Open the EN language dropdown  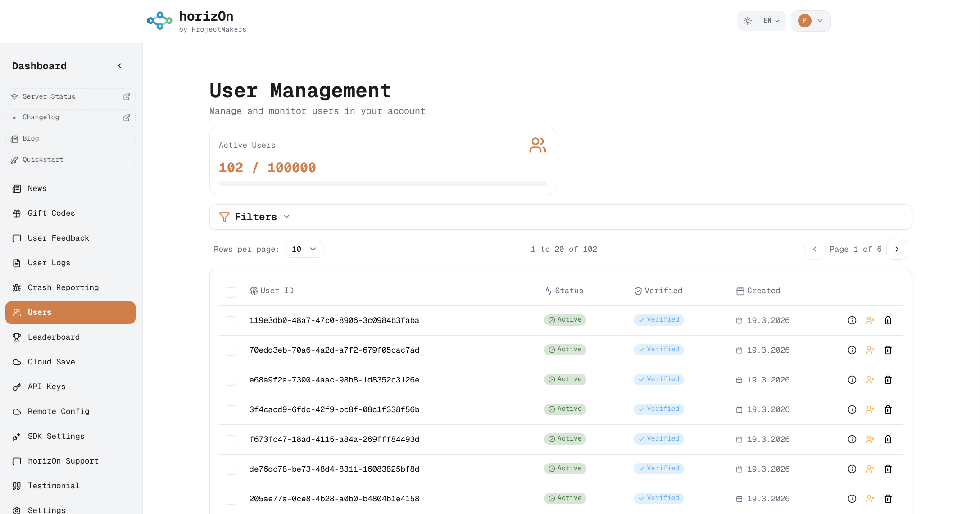[771, 21]
